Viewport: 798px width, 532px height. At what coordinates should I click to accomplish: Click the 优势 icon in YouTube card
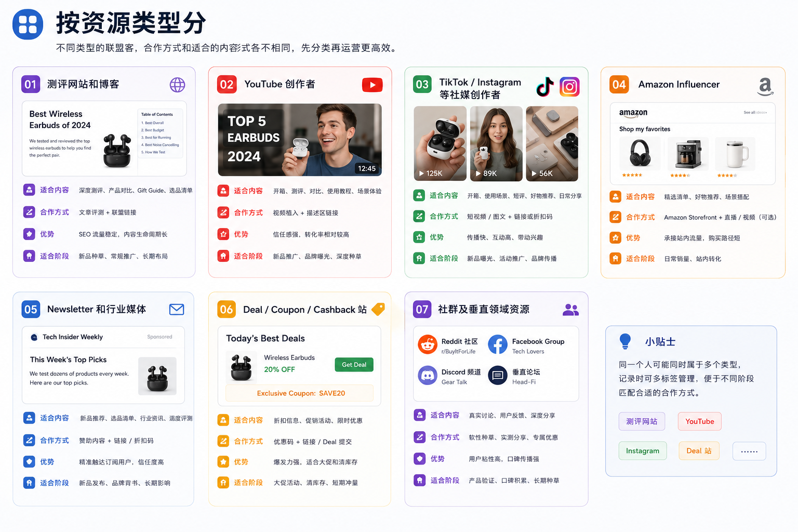pyautogui.click(x=223, y=234)
